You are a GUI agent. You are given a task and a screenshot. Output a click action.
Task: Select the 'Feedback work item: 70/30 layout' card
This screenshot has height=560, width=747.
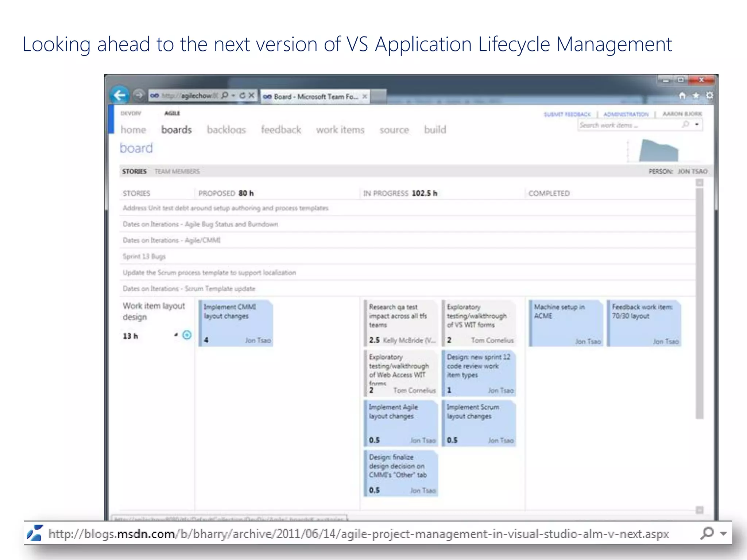point(644,323)
